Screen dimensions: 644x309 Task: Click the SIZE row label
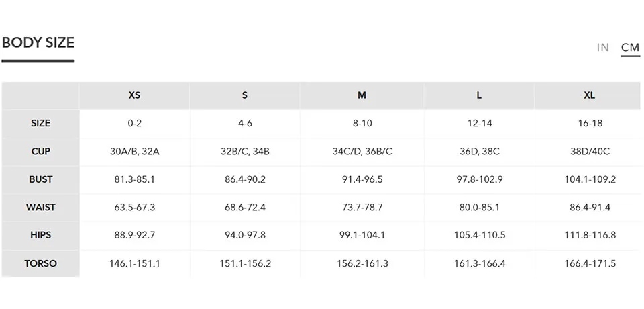coord(41,124)
